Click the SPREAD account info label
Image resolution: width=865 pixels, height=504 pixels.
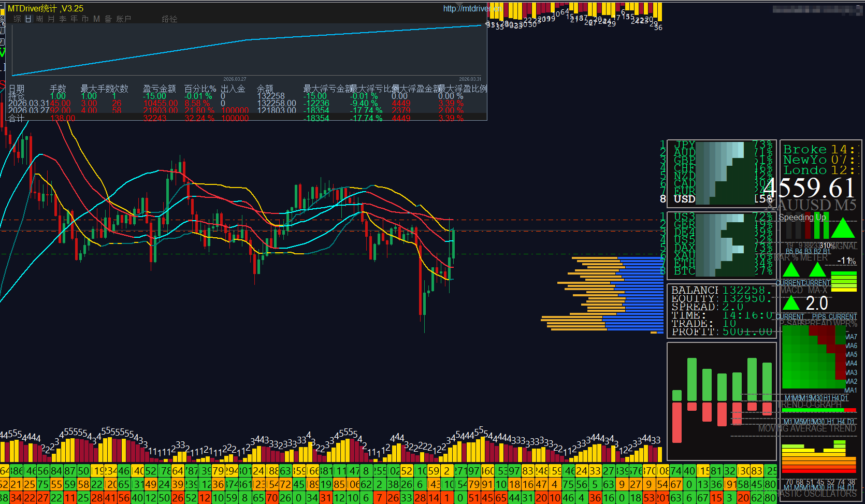pos(694,307)
